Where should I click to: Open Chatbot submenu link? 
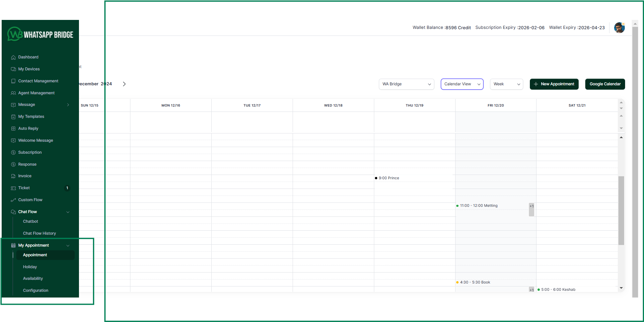pyautogui.click(x=31, y=221)
